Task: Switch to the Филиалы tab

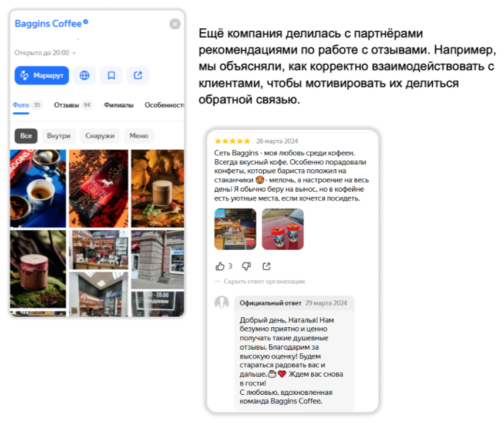Action: pyautogui.click(x=119, y=105)
